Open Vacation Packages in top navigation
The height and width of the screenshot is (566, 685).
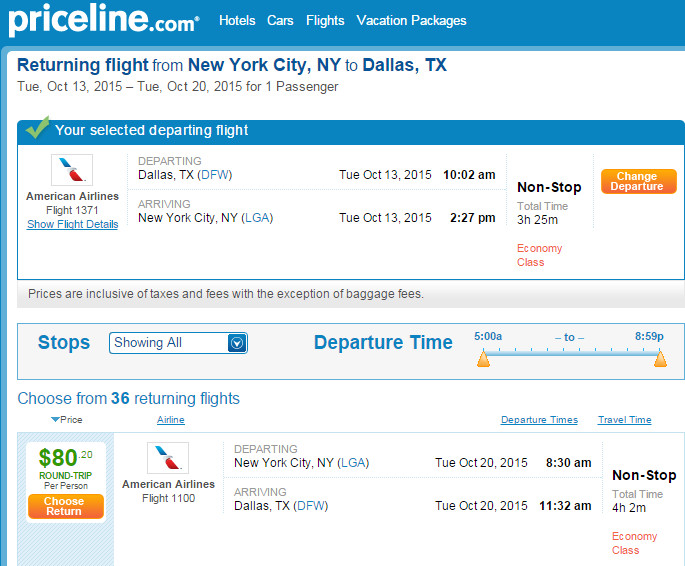coord(412,20)
